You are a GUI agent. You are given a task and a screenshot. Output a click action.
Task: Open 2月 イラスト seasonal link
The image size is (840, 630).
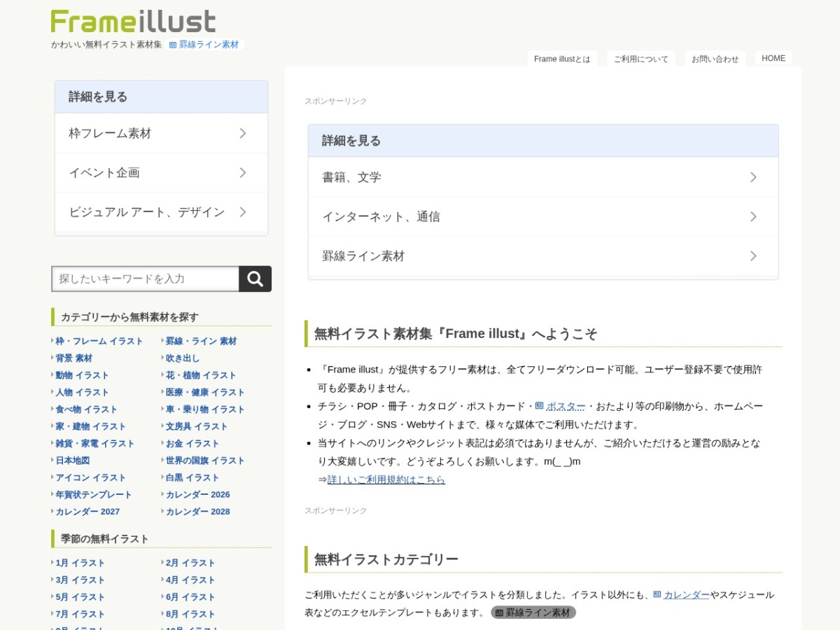click(x=190, y=563)
